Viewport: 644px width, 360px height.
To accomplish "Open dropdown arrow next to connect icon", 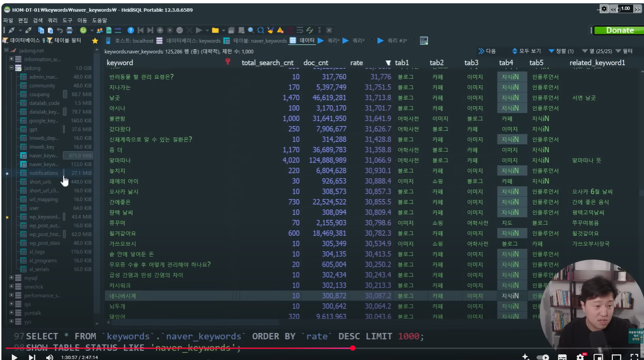I will [20, 30].
